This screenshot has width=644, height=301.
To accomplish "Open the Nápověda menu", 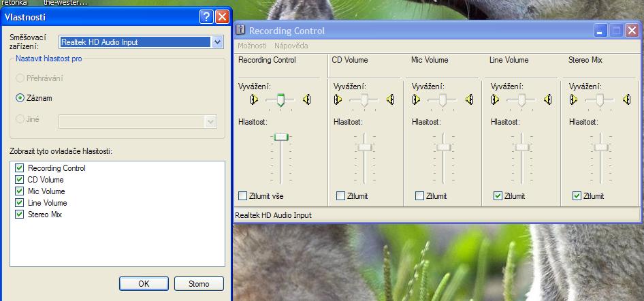I will (291, 46).
